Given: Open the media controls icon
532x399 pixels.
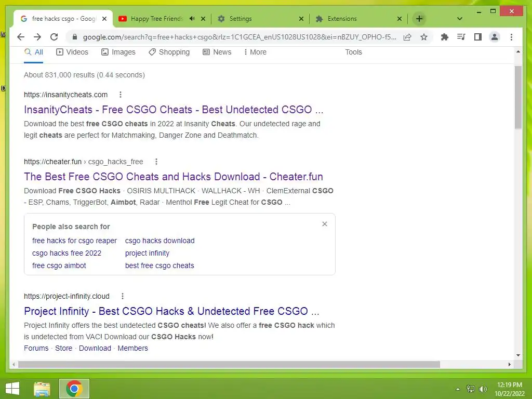Looking at the screenshot, I should [461, 37].
